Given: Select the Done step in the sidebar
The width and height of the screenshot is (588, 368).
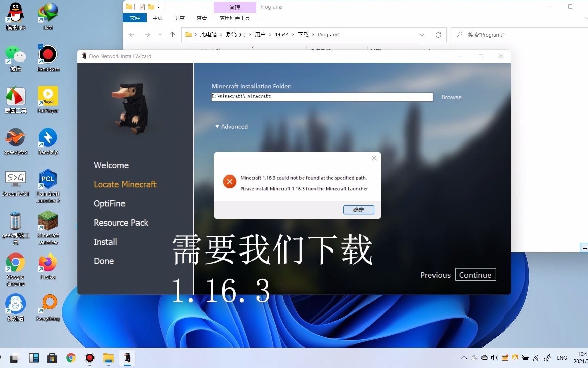Looking at the screenshot, I should pos(104,261).
